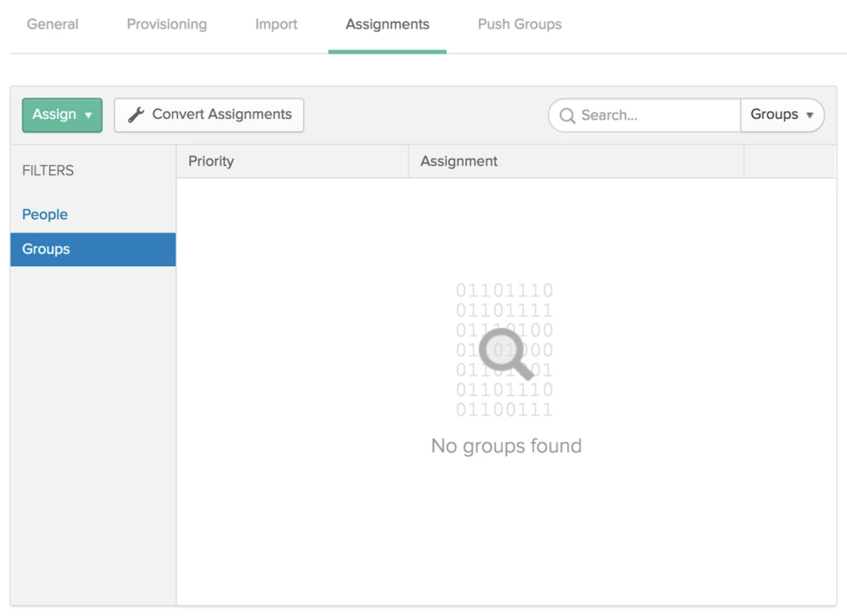The image size is (847, 616).
Task: Filter assignments by People
Action: (45, 214)
